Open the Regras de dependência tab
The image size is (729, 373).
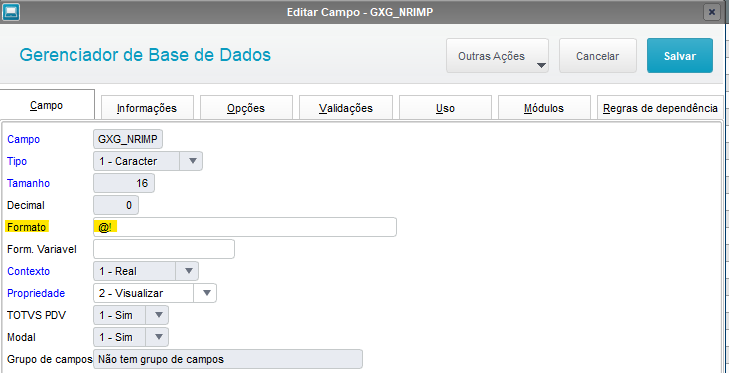[x=660, y=108]
